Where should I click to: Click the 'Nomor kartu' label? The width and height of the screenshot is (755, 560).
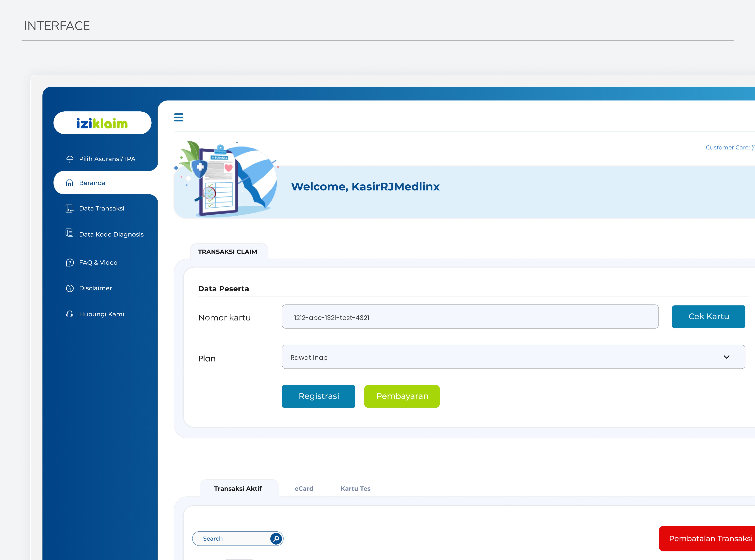pyautogui.click(x=225, y=318)
